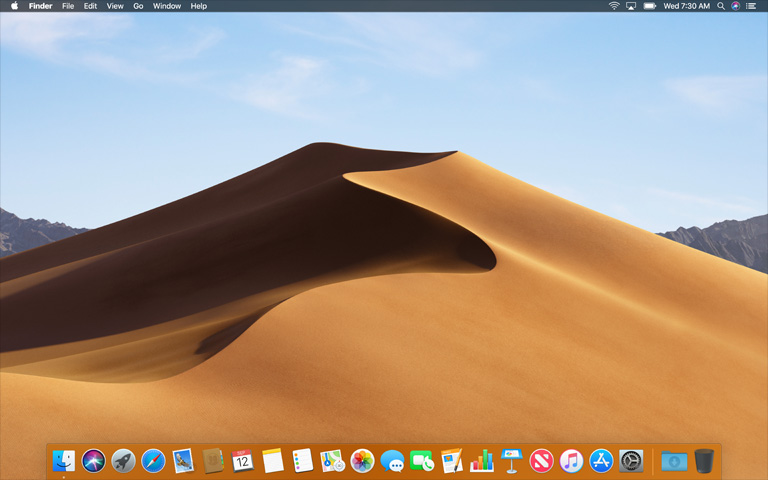Activate Siri from menu bar
This screenshot has width=768, height=480.
click(x=735, y=6)
